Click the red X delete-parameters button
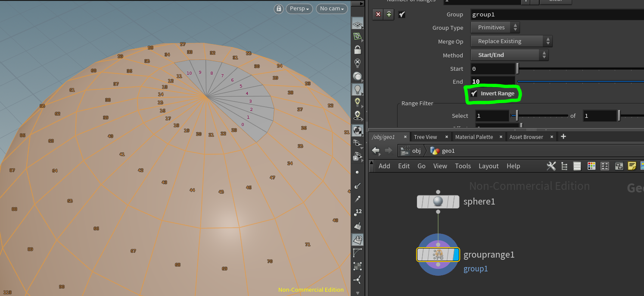 coord(378,14)
